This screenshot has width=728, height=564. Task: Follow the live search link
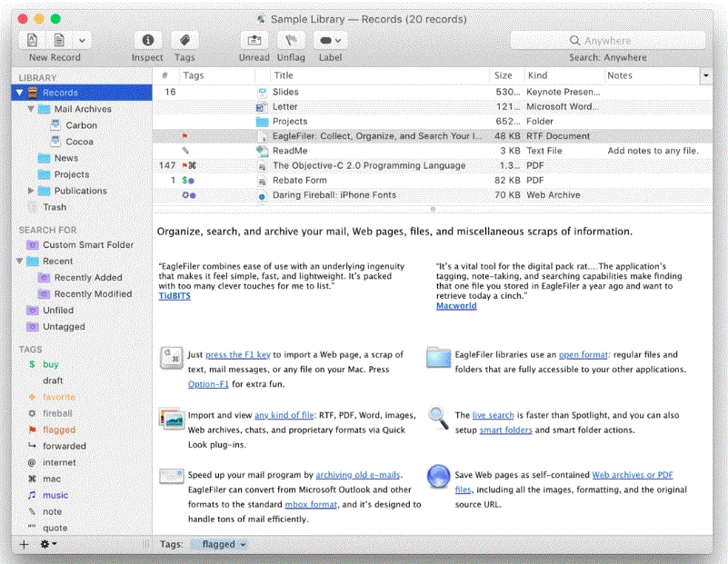[494, 416]
